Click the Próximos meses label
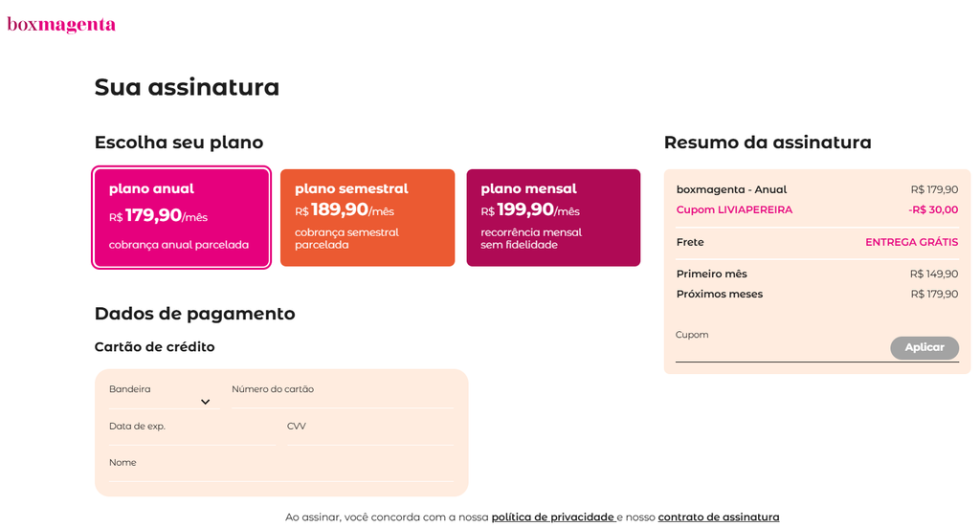 point(720,294)
